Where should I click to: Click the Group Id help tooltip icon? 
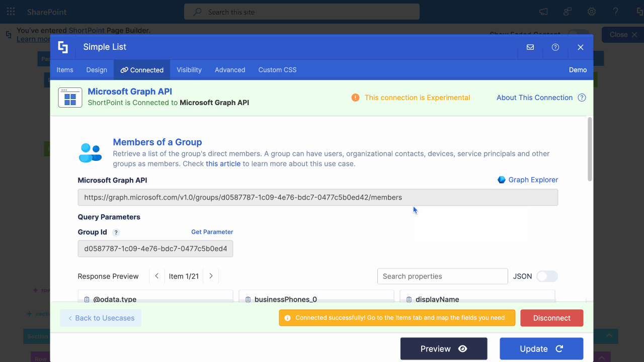click(116, 232)
